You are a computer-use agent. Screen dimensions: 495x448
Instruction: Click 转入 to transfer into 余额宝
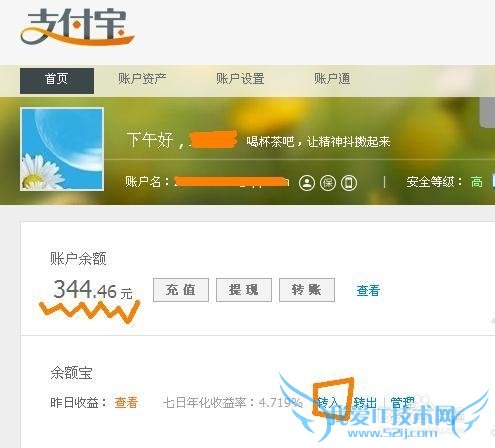(328, 403)
